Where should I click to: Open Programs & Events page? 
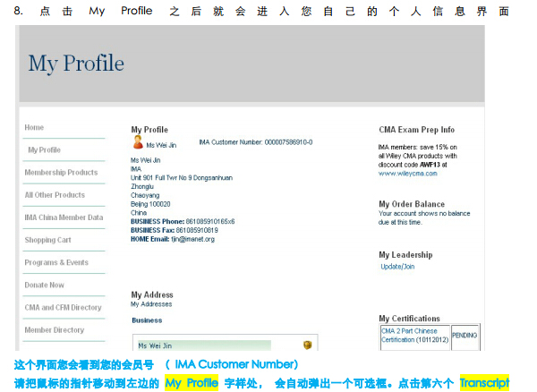(56, 262)
